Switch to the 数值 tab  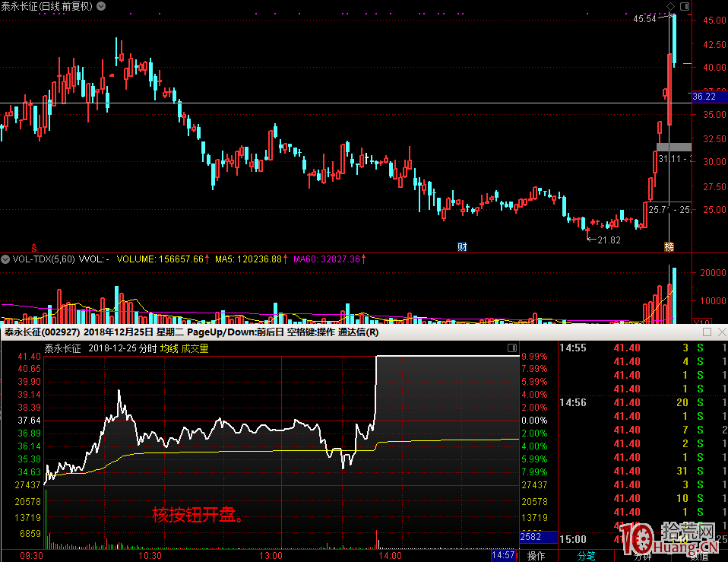click(699, 556)
